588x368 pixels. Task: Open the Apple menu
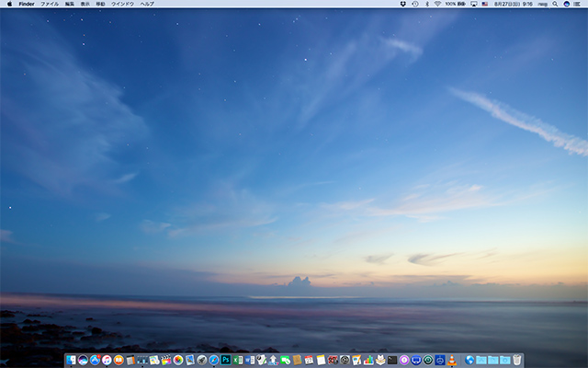click(x=9, y=4)
